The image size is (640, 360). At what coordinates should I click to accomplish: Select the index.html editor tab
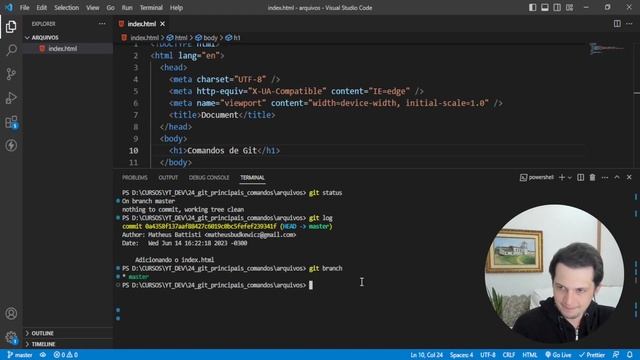tap(141, 24)
